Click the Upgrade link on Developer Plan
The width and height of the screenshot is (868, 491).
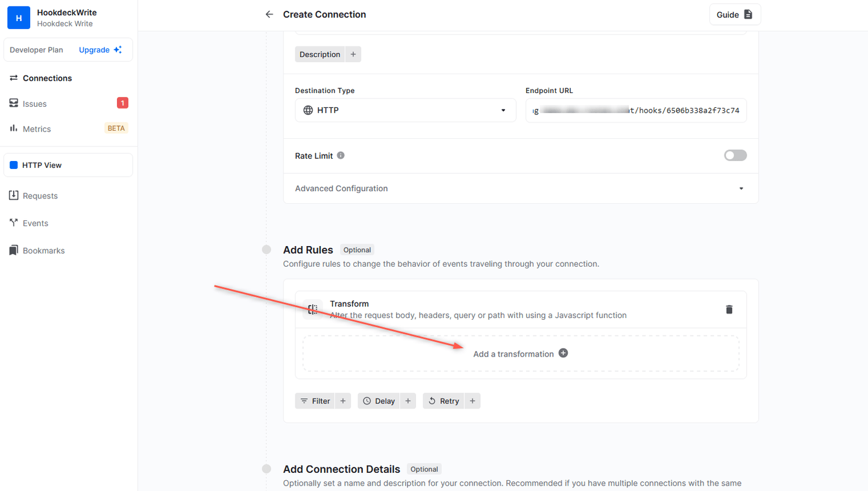pos(94,49)
